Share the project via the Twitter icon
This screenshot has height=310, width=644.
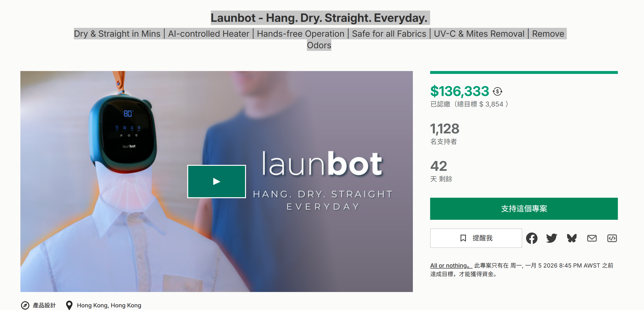pos(551,238)
